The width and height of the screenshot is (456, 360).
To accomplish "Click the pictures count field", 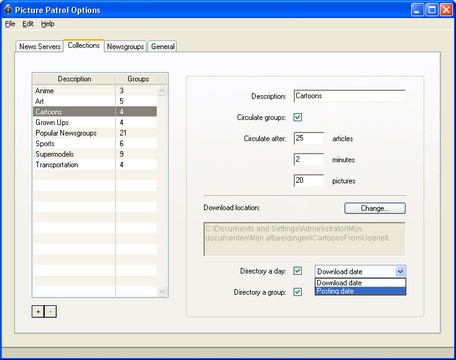I will point(309,180).
